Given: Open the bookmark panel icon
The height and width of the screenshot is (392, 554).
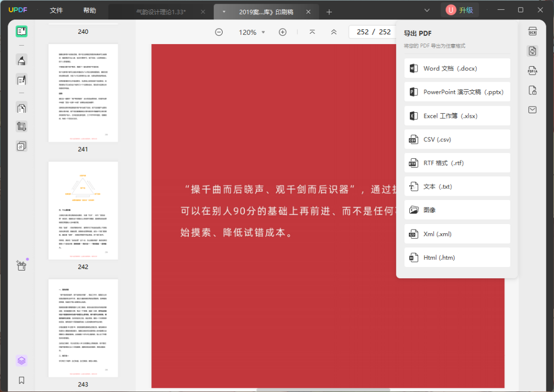Looking at the screenshot, I should point(22,380).
